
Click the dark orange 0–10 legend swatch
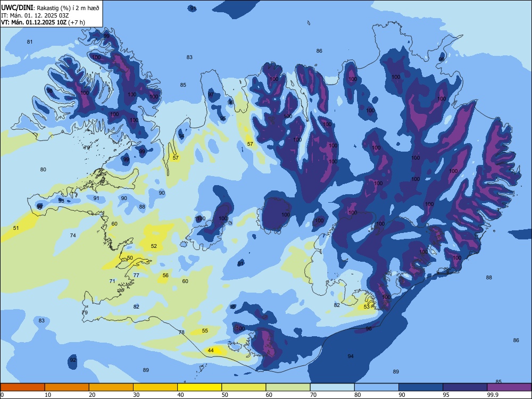[x=22, y=387]
